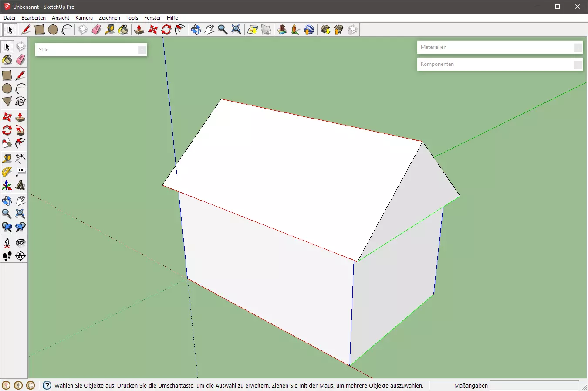Toggle the Look Around eye tool
This screenshot has height=391, width=588.
pyautogui.click(x=20, y=243)
